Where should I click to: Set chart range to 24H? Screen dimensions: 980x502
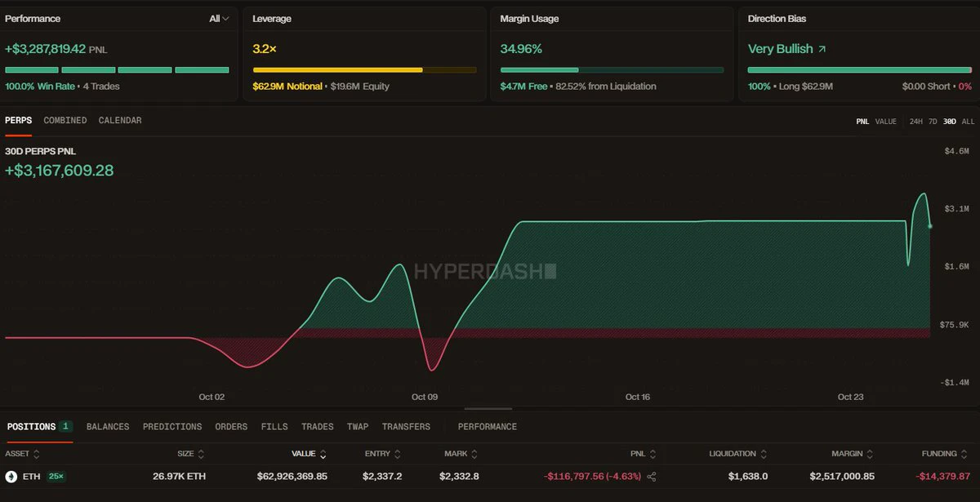click(916, 122)
